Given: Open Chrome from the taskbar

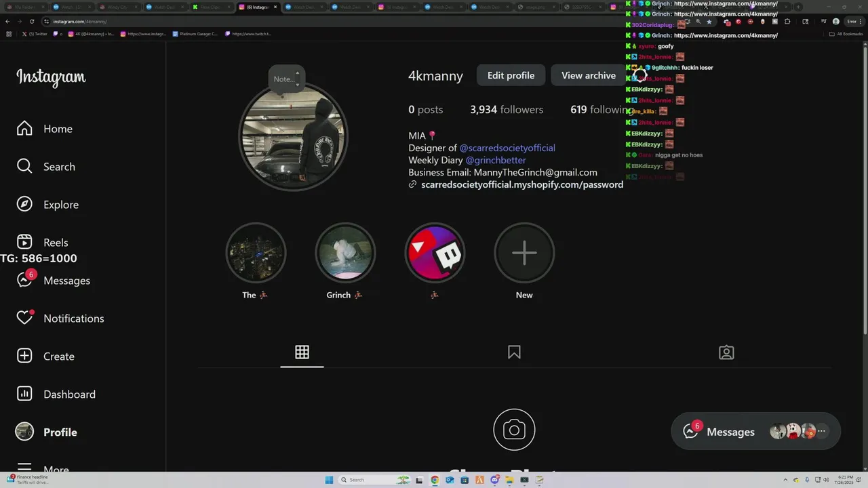Looking at the screenshot, I should click(x=435, y=480).
